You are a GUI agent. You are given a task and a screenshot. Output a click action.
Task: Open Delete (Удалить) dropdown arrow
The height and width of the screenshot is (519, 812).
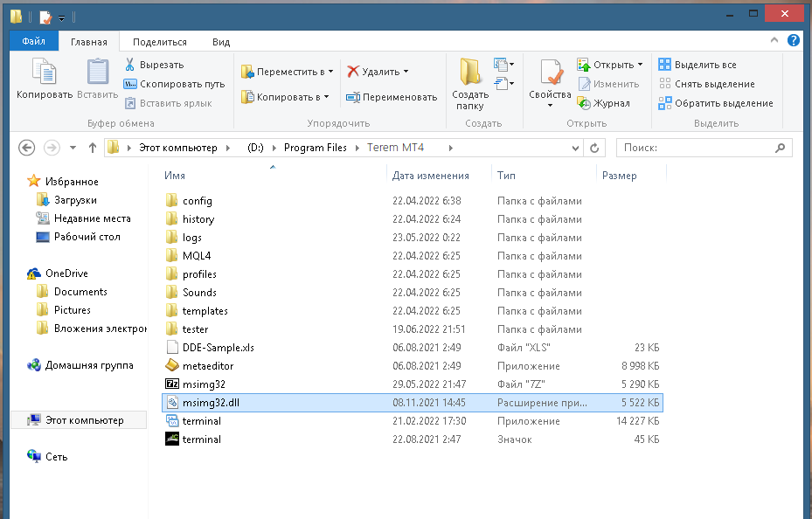(x=406, y=72)
